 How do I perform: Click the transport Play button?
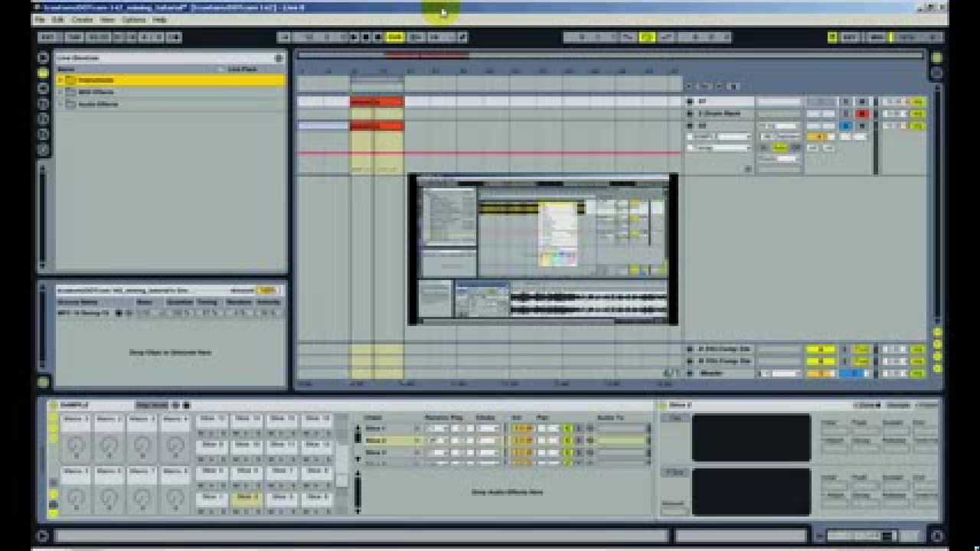[354, 37]
